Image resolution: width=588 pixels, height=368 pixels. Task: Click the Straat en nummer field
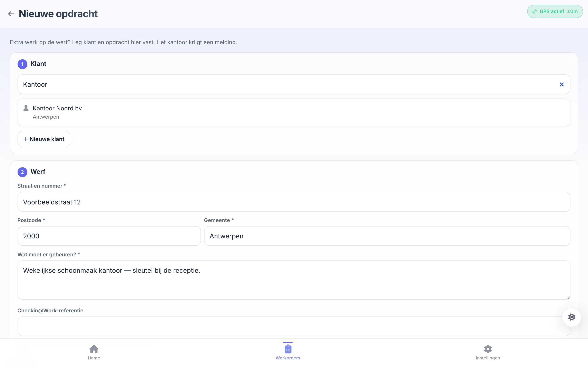click(x=294, y=202)
